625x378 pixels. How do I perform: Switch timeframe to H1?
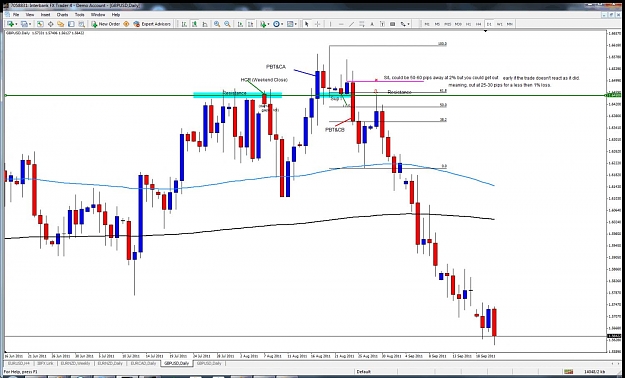click(468, 24)
